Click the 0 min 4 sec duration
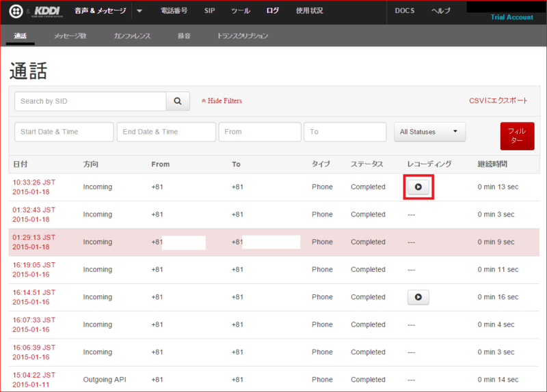 coord(496,325)
